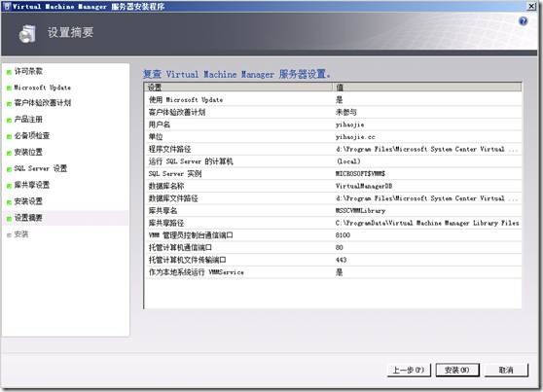Click the yihaojie user name value
This screenshot has height=392, width=543.
tap(349, 125)
